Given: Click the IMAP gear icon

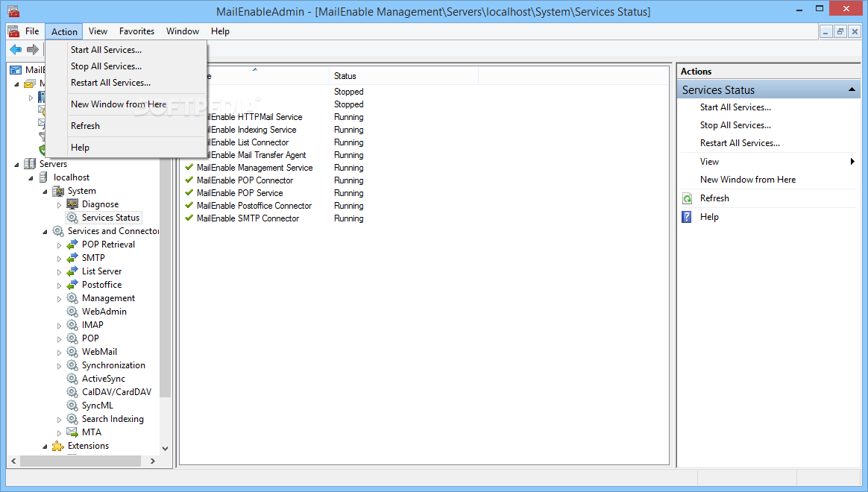Looking at the screenshot, I should 72,325.
